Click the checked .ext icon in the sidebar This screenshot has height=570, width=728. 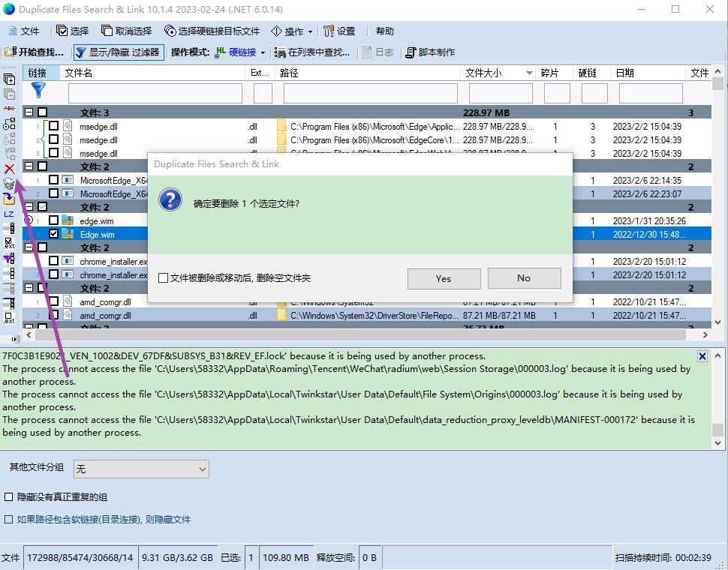(x=9, y=243)
